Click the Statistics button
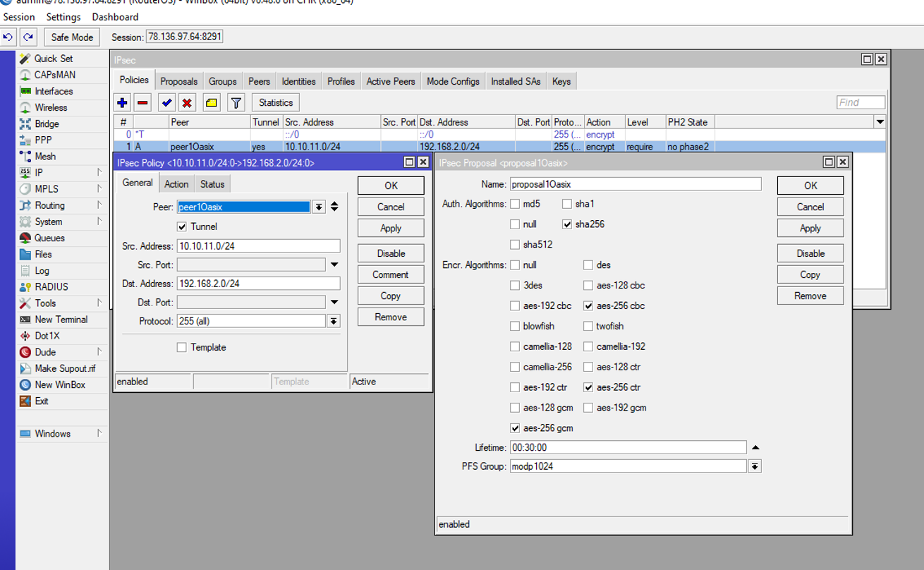The height and width of the screenshot is (570, 924). [276, 102]
